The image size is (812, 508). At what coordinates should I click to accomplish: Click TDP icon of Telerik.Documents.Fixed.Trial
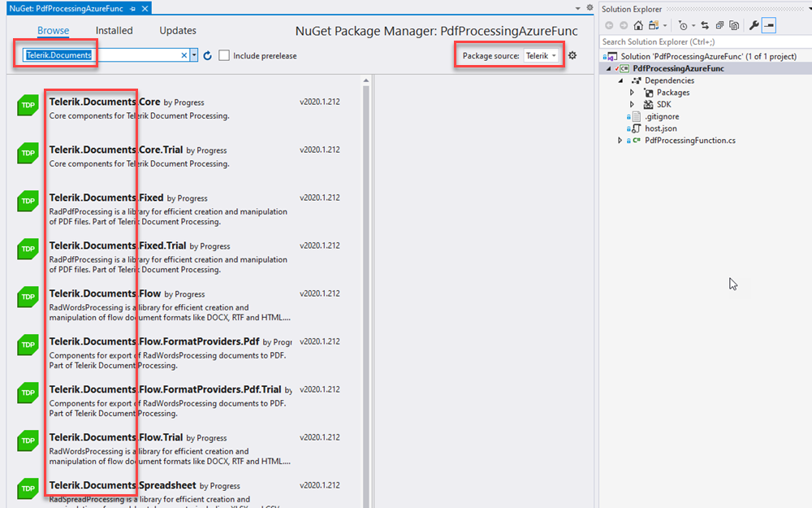pos(28,249)
